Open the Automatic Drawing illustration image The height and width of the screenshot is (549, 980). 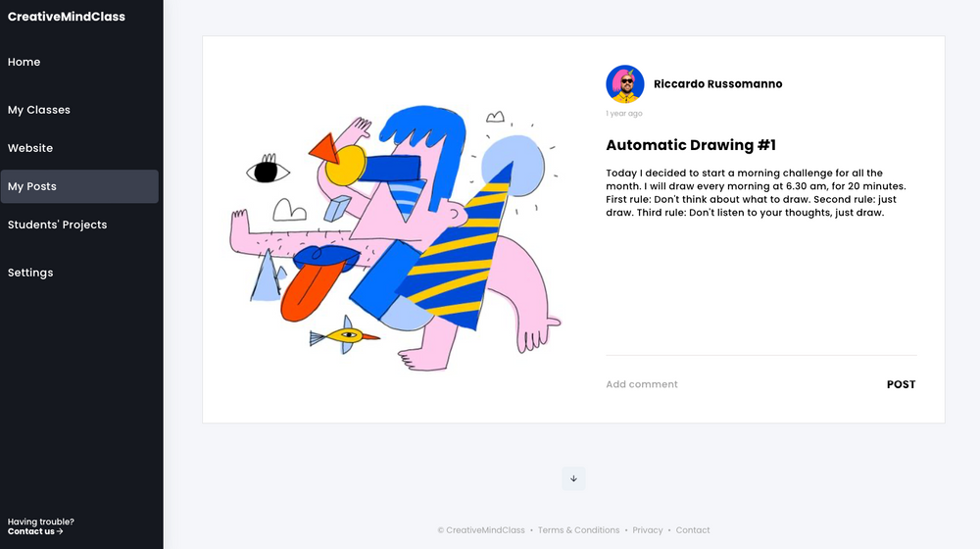coord(396,239)
